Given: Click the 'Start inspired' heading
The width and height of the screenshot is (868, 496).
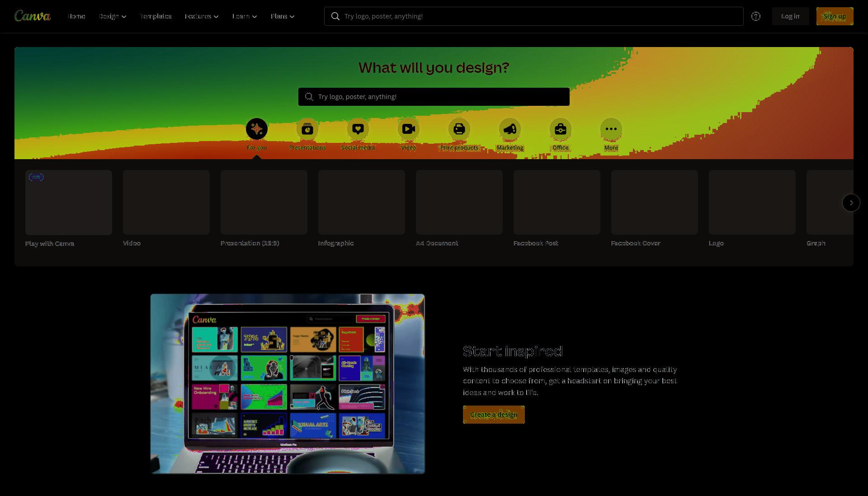Looking at the screenshot, I should pos(513,351).
